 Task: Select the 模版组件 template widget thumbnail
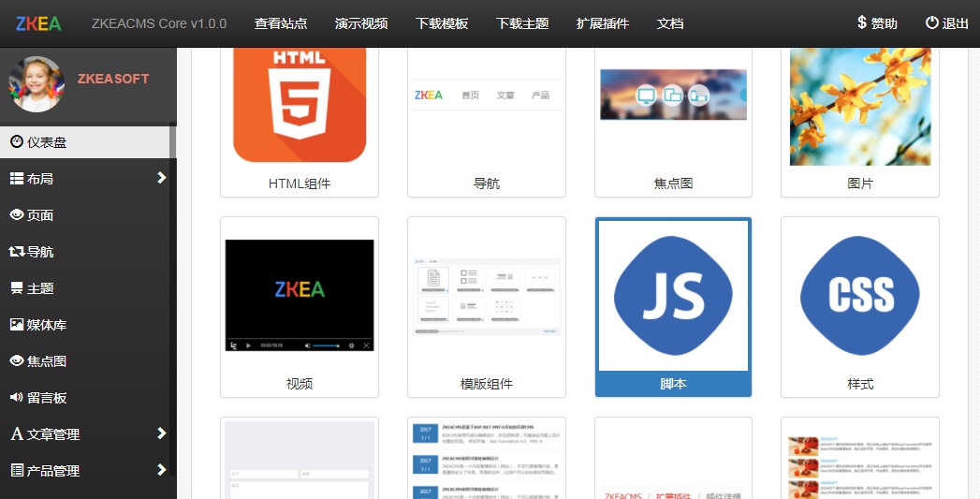486,297
